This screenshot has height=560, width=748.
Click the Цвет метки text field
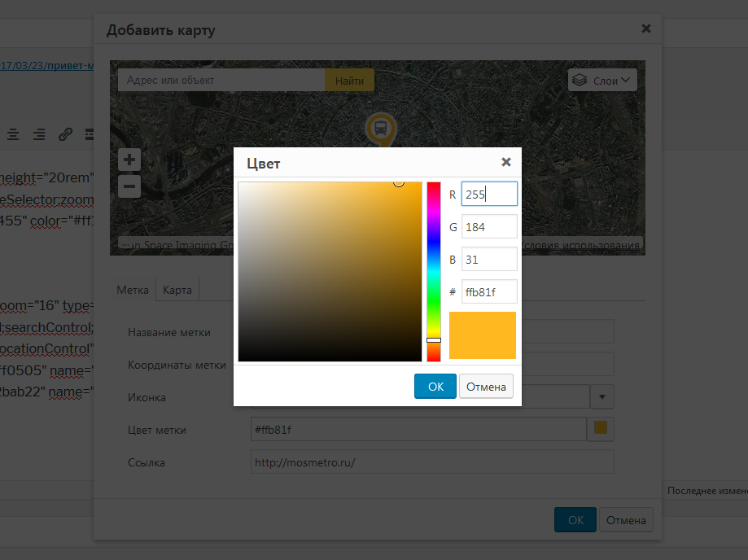(418, 429)
